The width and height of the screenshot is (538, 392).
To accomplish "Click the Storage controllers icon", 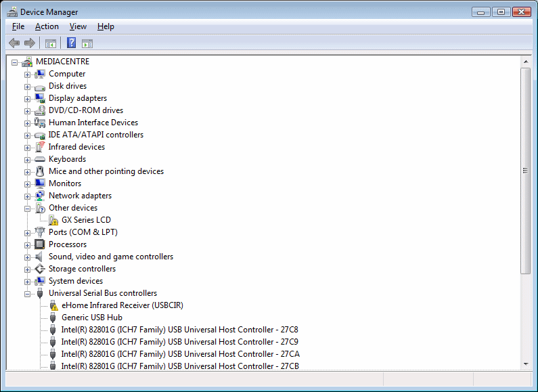I will pos(40,269).
